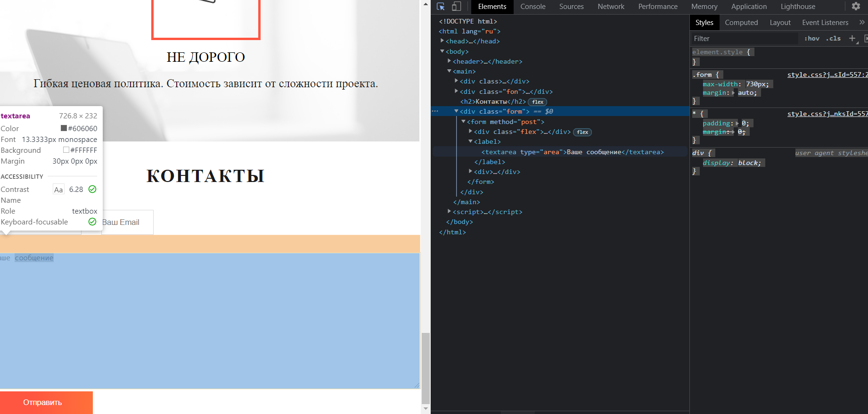The image size is (868, 414).
Task: Expand the head element node
Action: (442, 41)
